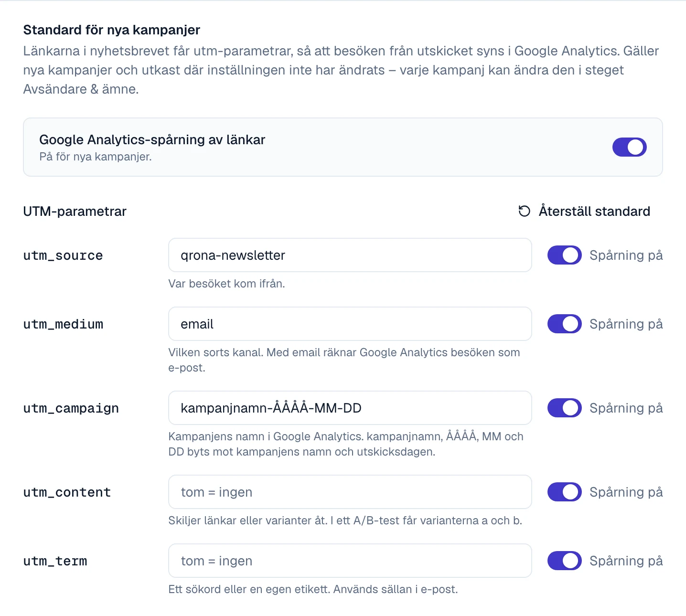Image resolution: width=686 pixels, height=616 pixels.
Task: Click the utm_campaign parameter label
Action: pos(71,409)
